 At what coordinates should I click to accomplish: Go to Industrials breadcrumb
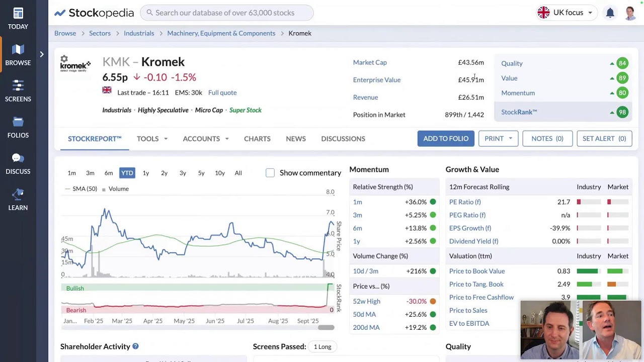[139, 33]
